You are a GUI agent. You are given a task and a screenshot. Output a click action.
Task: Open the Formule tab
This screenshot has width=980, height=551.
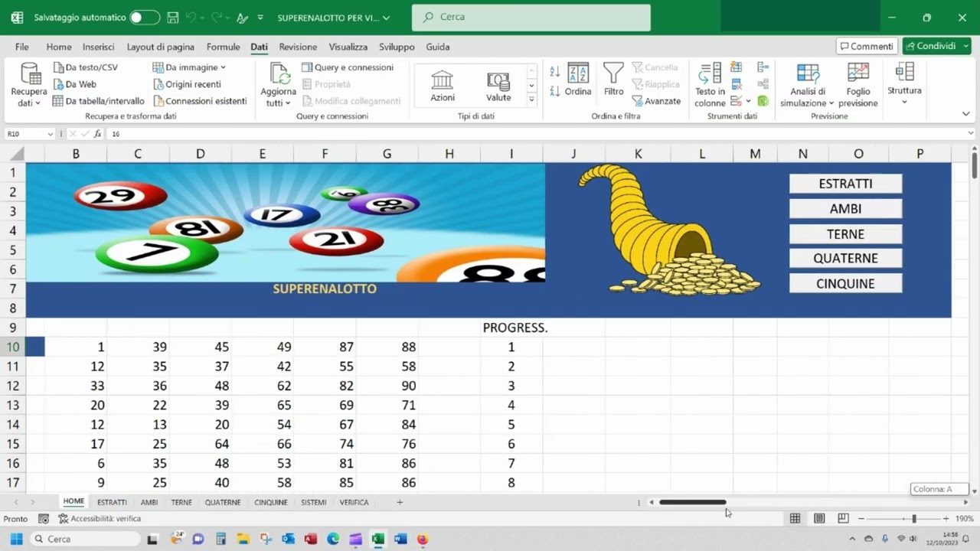pyautogui.click(x=224, y=47)
